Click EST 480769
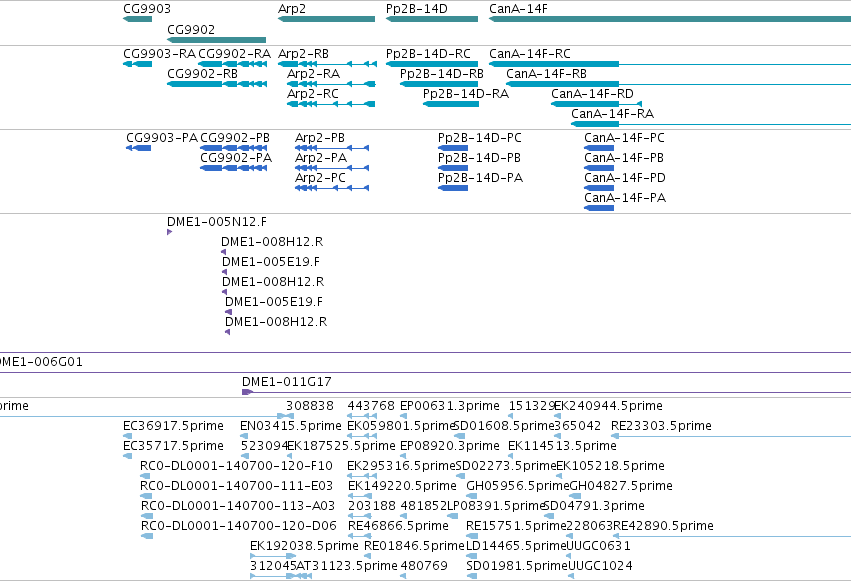 point(403,577)
